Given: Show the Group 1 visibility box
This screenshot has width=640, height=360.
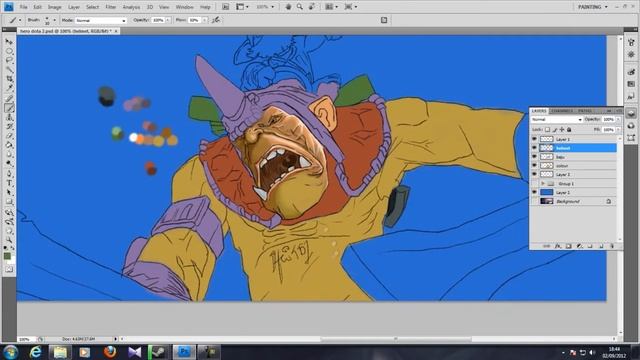Looking at the screenshot, I should click(534, 183).
